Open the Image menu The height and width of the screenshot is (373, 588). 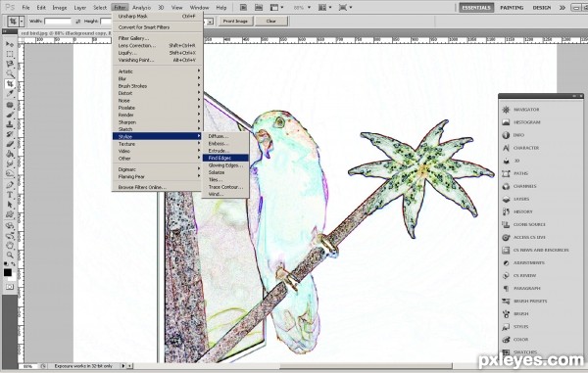pyautogui.click(x=59, y=8)
